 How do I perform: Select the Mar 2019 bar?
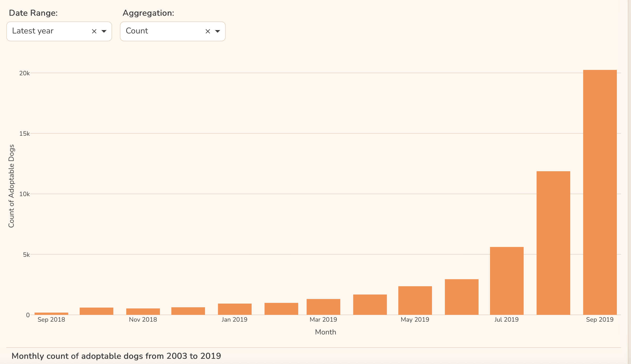point(323,307)
